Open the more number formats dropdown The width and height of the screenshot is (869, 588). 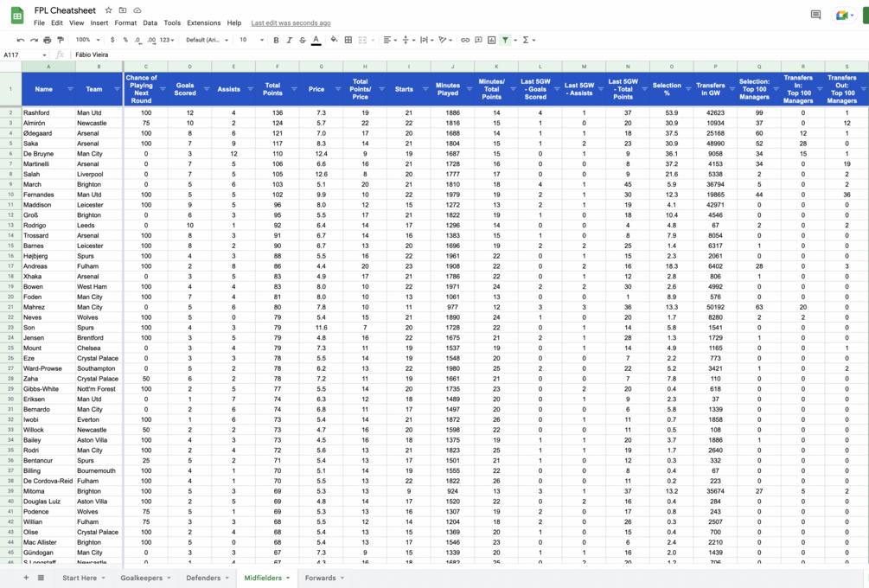pyautogui.click(x=167, y=40)
